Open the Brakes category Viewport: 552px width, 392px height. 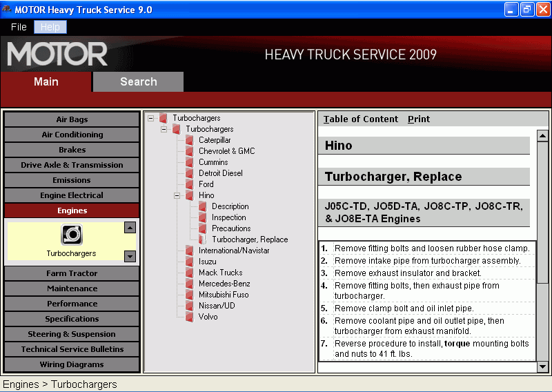72,150
